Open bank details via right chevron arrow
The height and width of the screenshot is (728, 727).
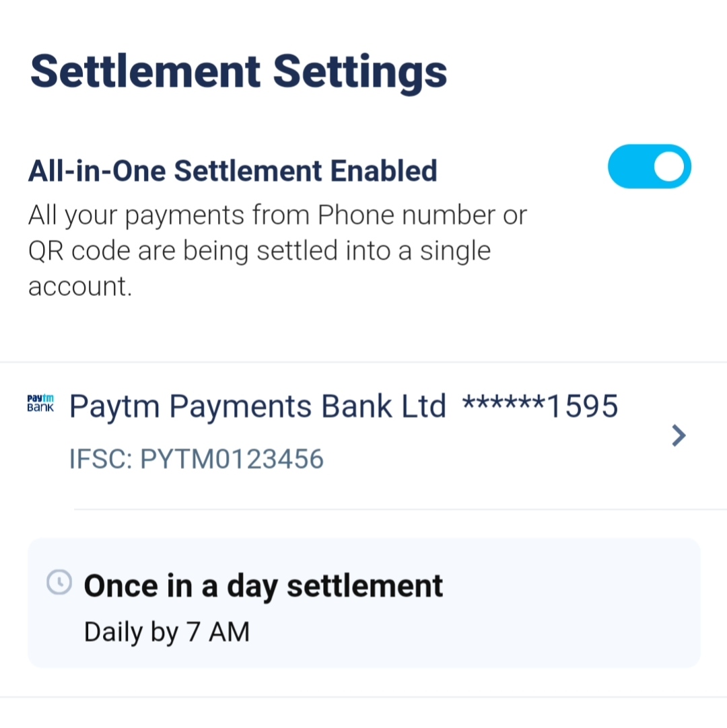tap(679, 437)
